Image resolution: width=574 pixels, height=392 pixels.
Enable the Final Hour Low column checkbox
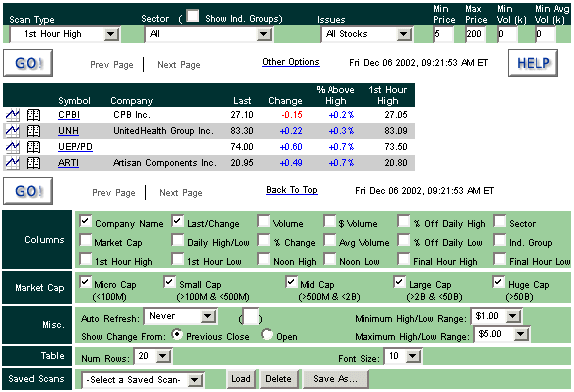click(x=500, y=259)
